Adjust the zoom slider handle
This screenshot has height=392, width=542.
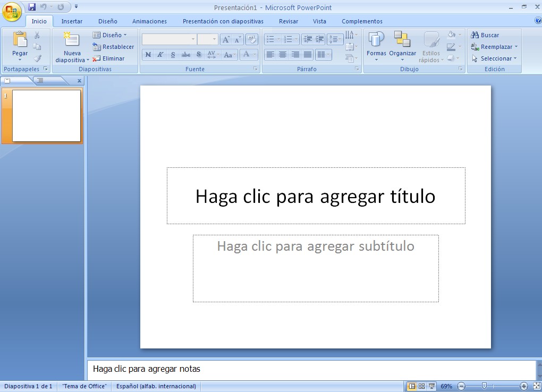484,386
